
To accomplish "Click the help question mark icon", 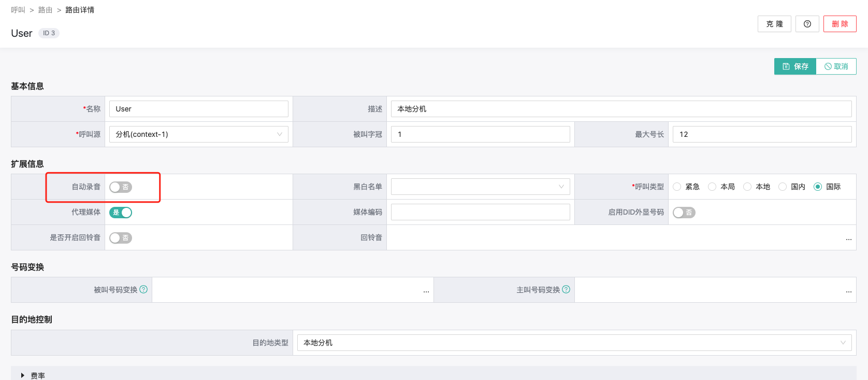I will point(807,24).
